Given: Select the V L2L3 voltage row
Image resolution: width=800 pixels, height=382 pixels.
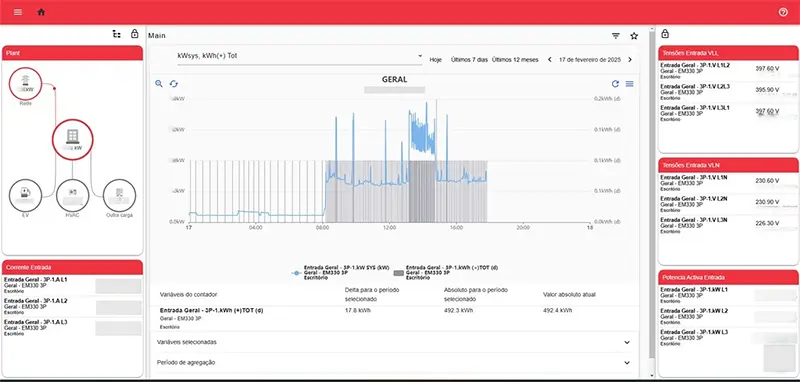Looking at the screenshot, I should (x=728, y=92).
